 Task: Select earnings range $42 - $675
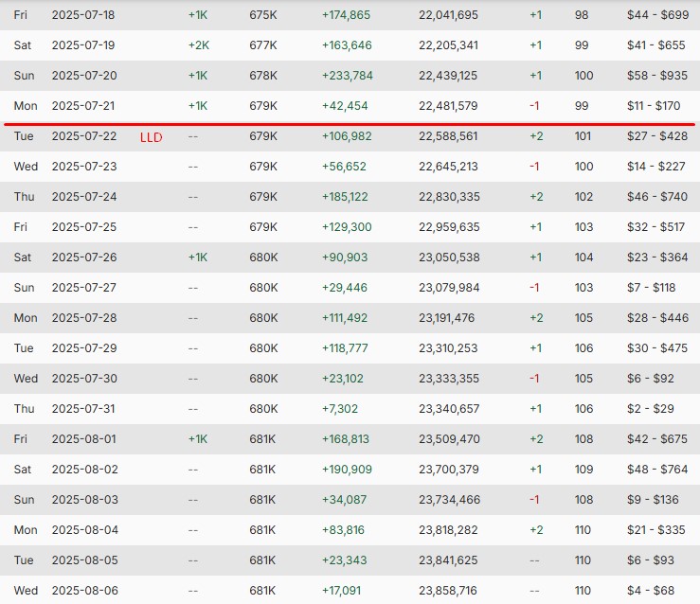tap(657, 440)
